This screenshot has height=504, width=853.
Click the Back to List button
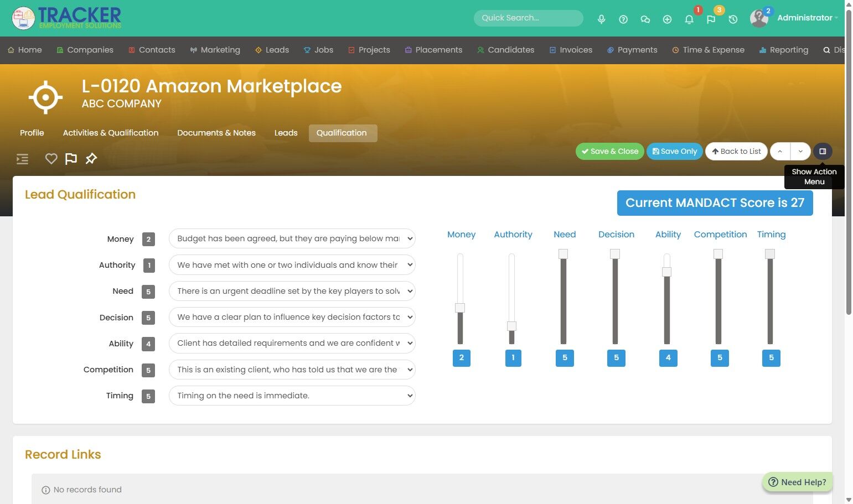[x=736, y=151]
